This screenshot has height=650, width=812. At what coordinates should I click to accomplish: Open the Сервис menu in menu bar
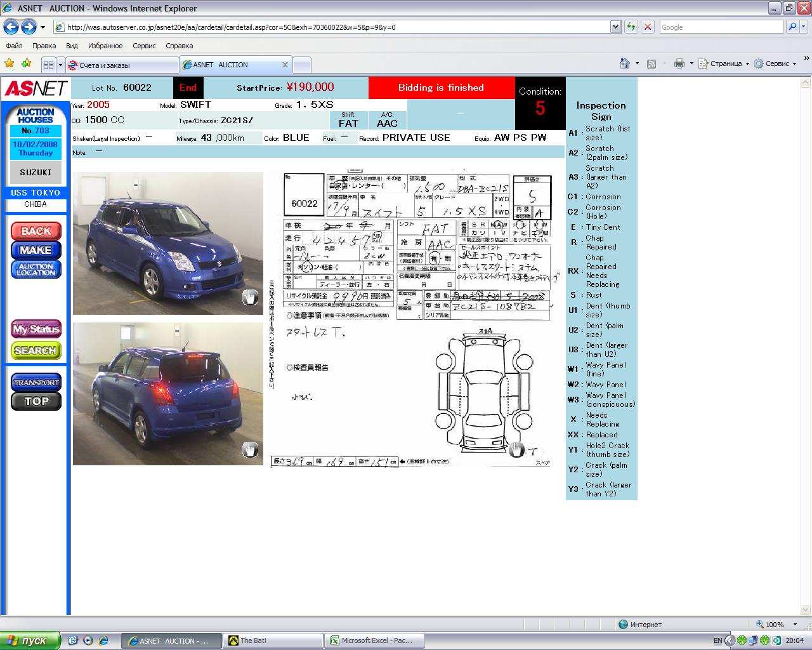click(144, 46)
